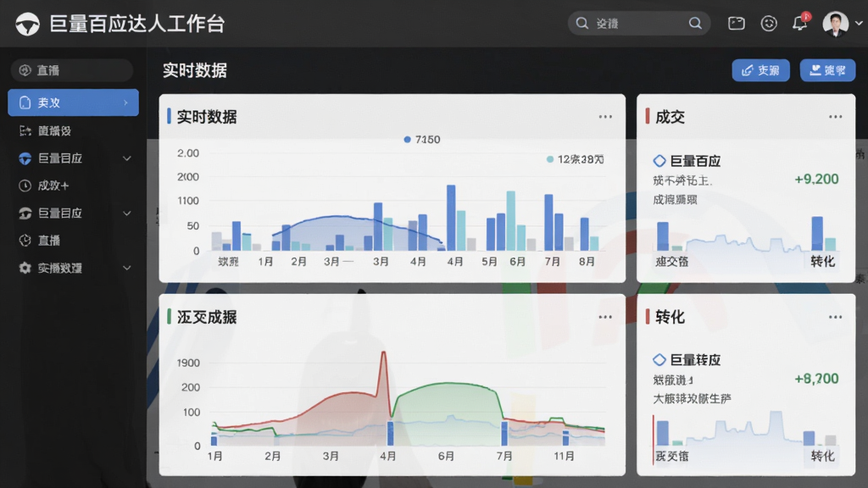Expand the chevron on the 卖攻 row

point(125,103)
